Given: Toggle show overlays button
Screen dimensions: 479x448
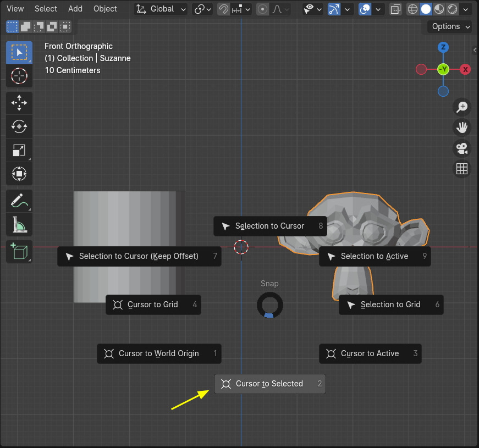Looking at the screenshot, I should 365,9.
